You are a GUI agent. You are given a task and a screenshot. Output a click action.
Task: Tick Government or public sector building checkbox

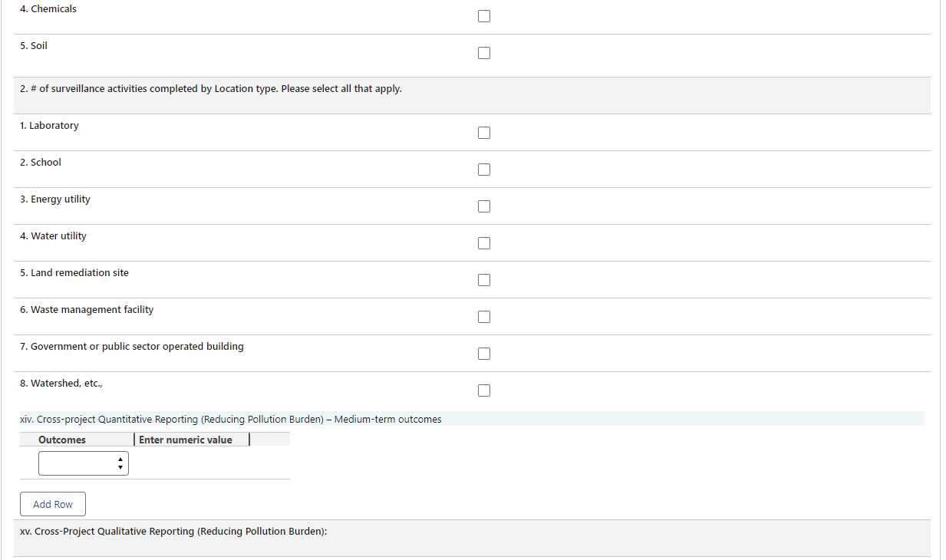(x=483, y=354)
